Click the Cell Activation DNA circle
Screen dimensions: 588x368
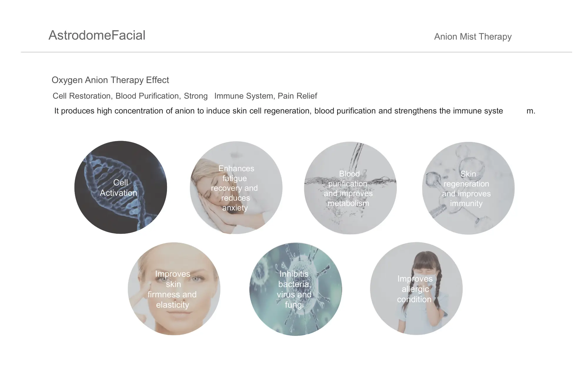[x=121, y=187]
